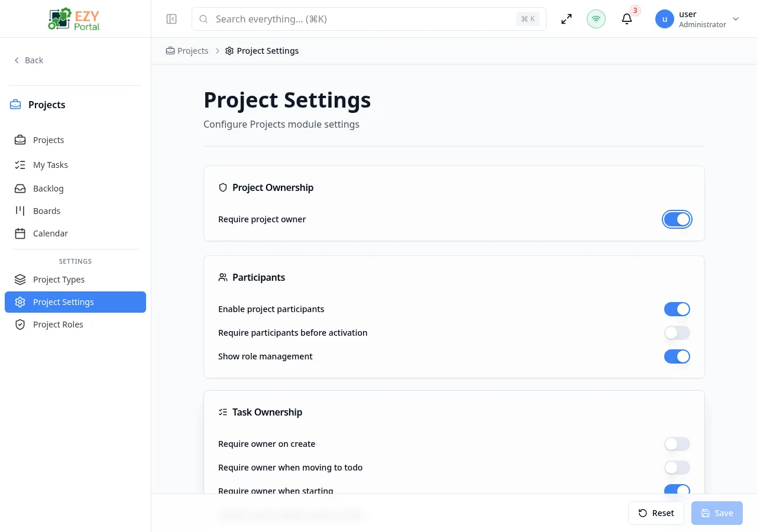Go Back via sidebar link

click(x=28, y=60)
